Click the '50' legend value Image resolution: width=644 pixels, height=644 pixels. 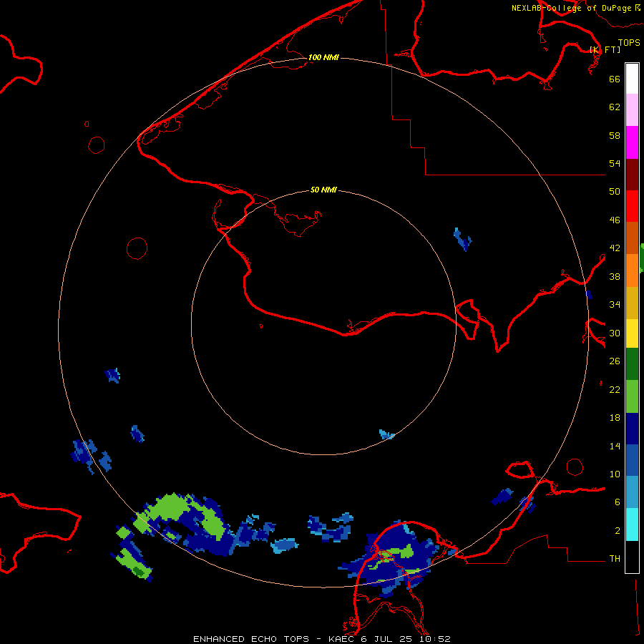click(615, 192)
